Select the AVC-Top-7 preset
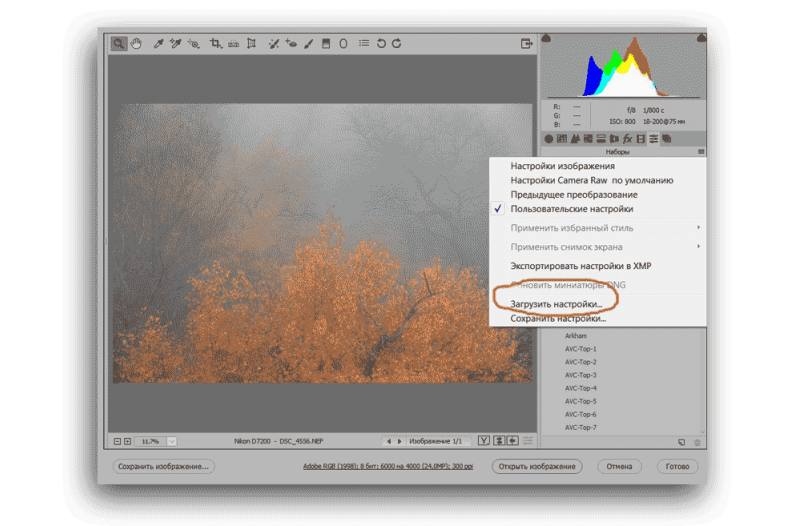Image resolution: width=800 pixels, height=526 pixels. click(x=581, y=428)
